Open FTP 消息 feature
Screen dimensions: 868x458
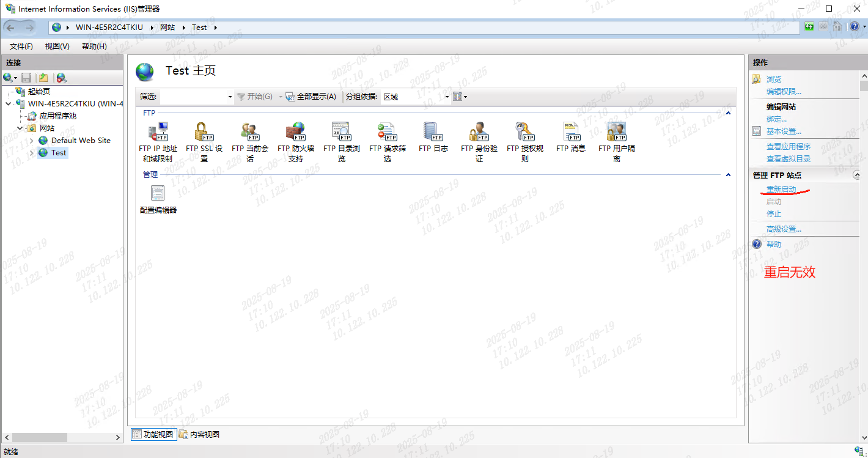tap(571, 137)
